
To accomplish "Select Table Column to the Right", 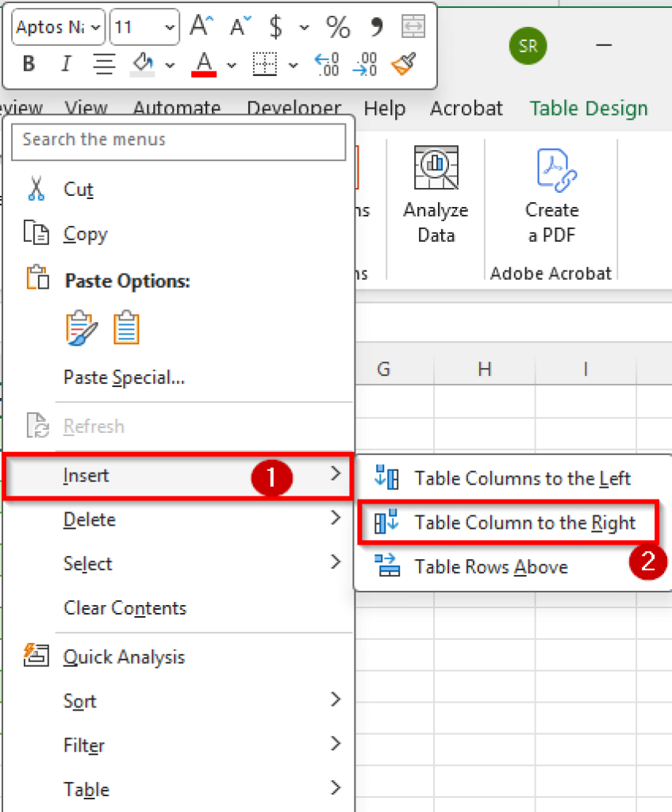I will tap(524, 523).
